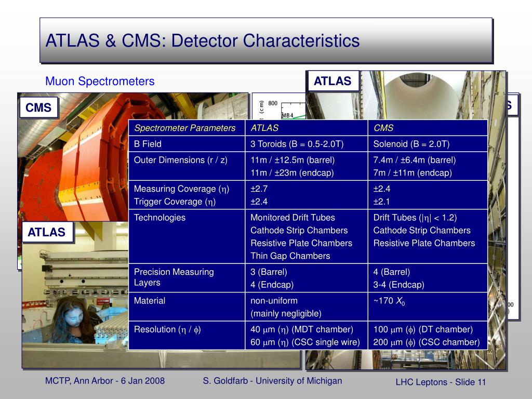Select the 'Muon Spectrometers' subtitle
Screen dimensions: 532x399
(100, 82)
